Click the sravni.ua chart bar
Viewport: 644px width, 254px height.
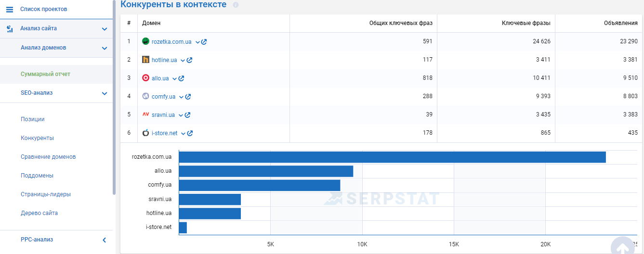click(x=210, y=199)
